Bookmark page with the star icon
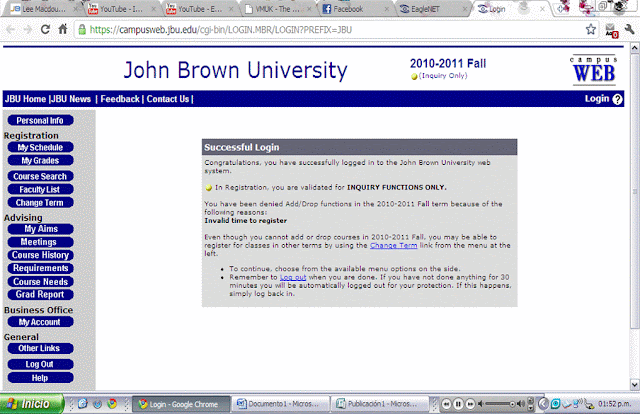Screen dimensions: 640x414 (591, 29)
